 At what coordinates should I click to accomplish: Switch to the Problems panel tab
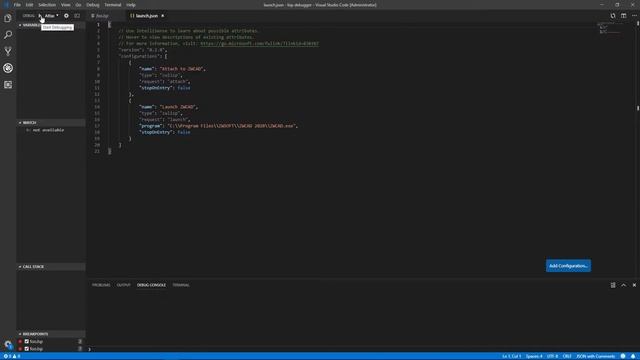pyautogui.click(x=101, y=285)
